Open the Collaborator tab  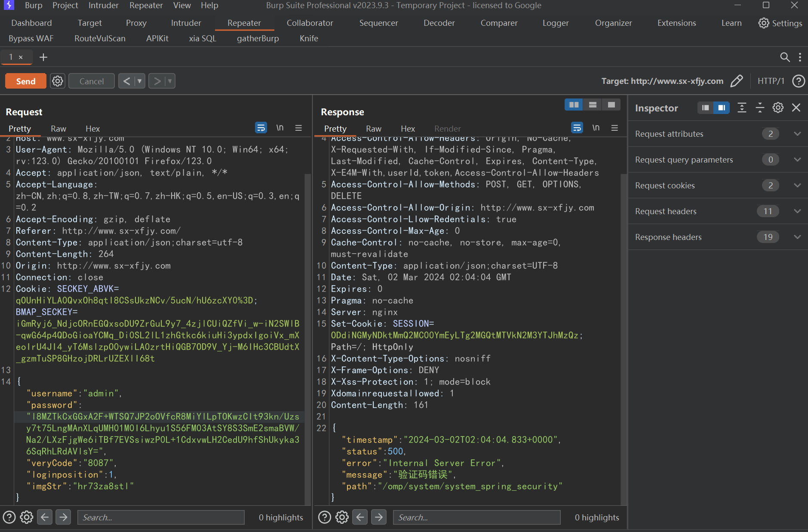pyautogui.click(x=310, y=23)
